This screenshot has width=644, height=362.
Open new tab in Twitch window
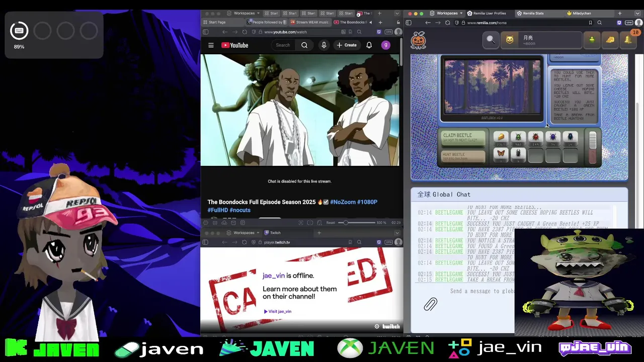[319, 233]
